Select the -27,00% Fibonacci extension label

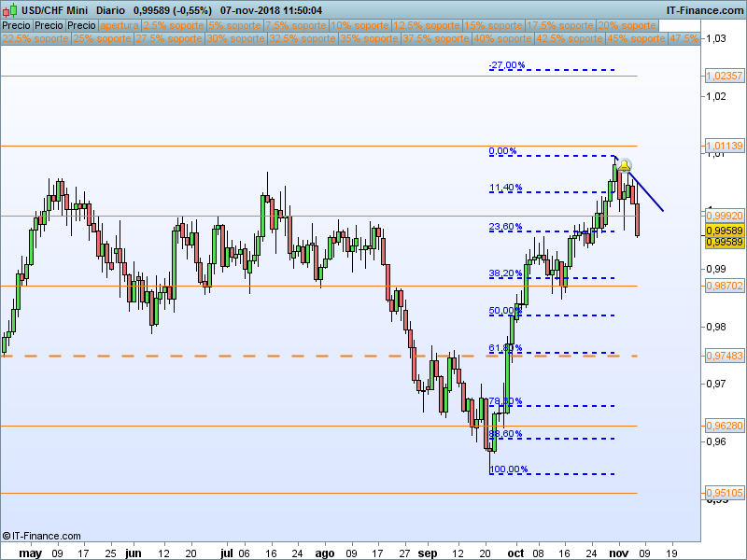coord(507,65)
